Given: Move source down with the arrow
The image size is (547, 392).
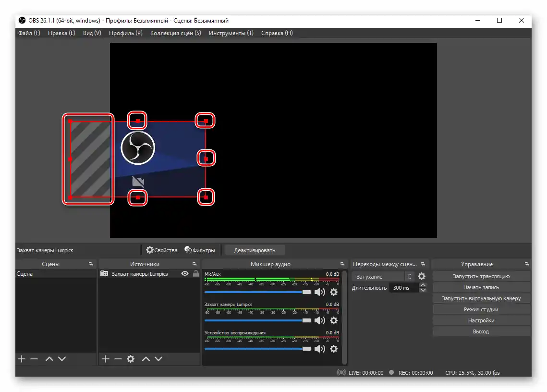Looking at the screenshot, I should (158, 359).
